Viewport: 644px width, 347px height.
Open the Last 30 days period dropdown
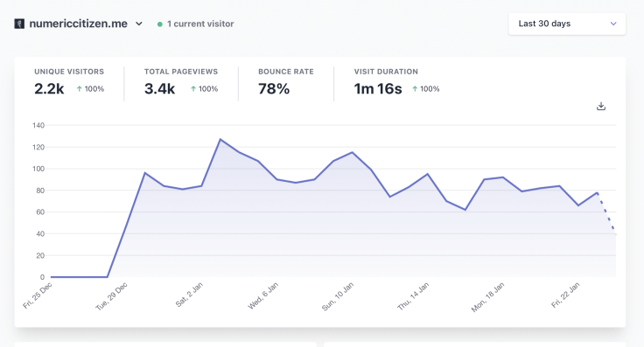pos(567,24)
